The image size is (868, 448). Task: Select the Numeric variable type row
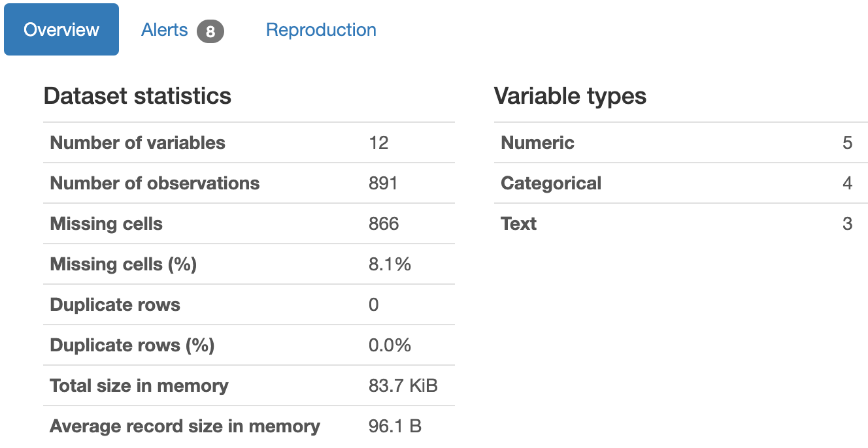681,142
